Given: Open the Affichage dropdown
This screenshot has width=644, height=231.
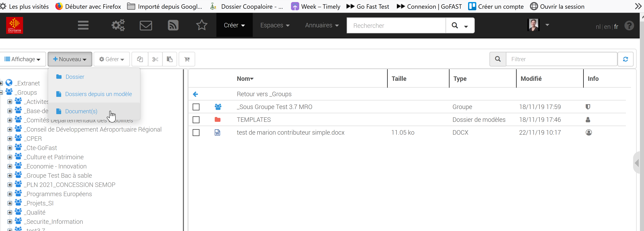Looking at the screenshot, I should click(x=23, y=59).
